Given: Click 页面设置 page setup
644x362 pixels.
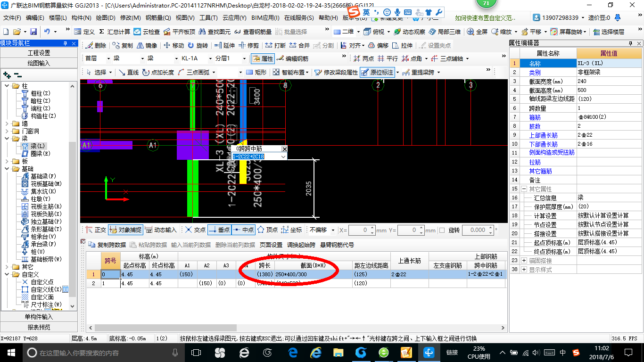Looking at the screenshot, I should 271,245.
